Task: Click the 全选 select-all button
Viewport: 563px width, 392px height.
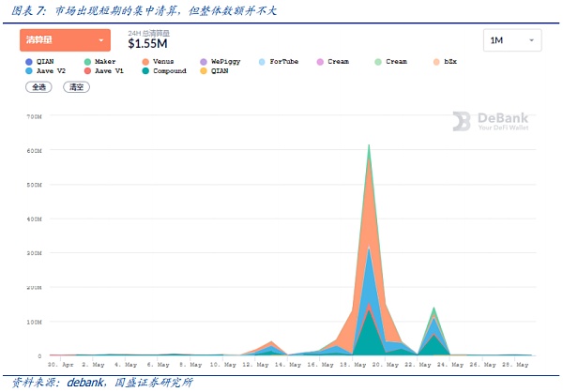Action: click(38, 86)
